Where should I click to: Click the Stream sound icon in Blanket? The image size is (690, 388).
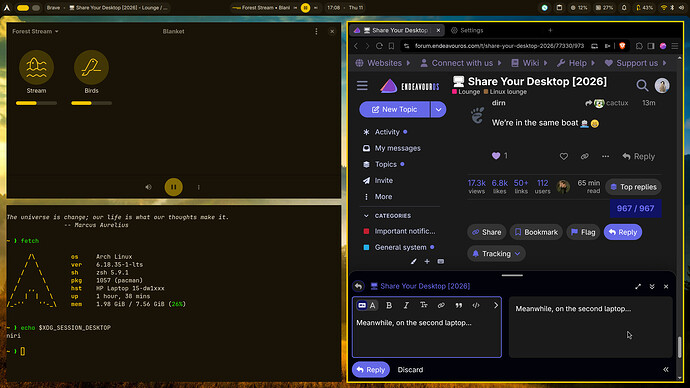pos(36,67)
